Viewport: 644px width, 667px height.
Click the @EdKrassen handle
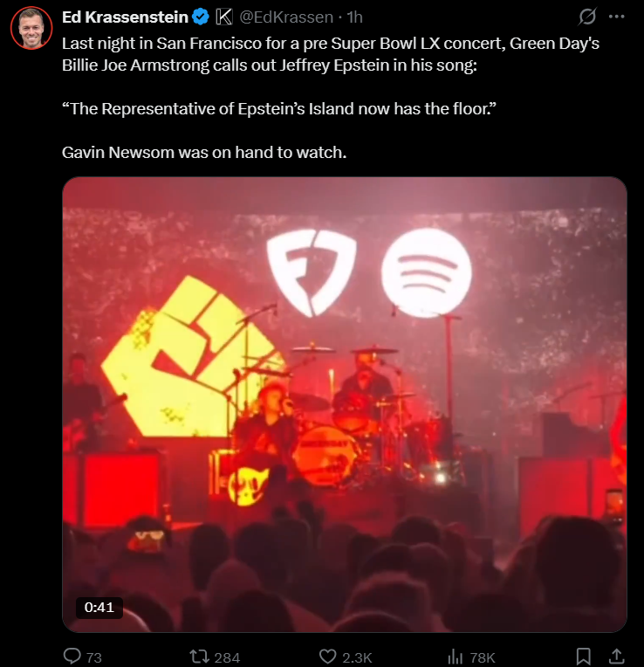click(286, 17)
